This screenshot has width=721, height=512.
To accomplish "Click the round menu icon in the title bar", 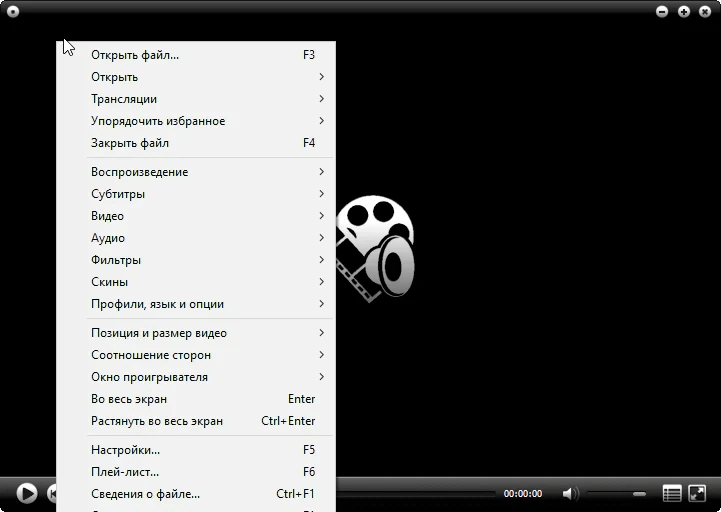I will [13, 12].
